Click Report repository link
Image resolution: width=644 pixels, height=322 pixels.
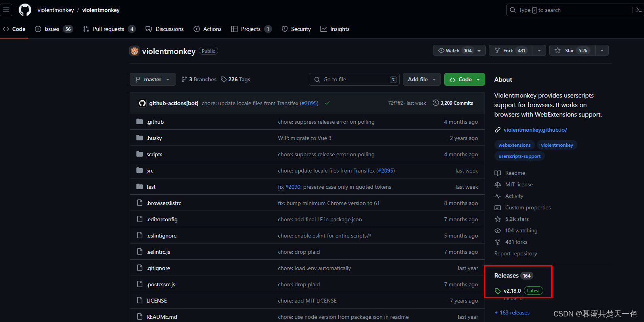(516, 253)
